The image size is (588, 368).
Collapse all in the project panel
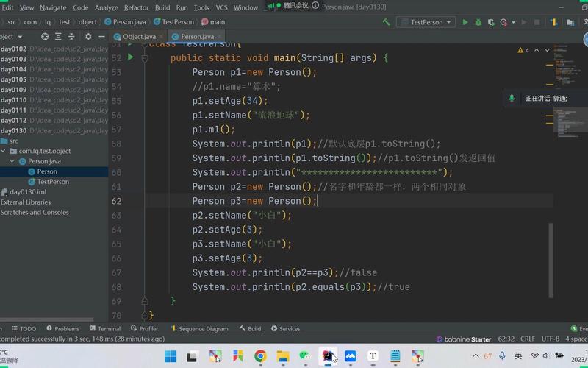click(71, 36)
